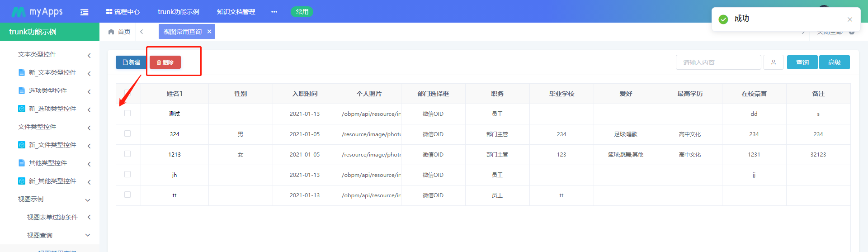This screenshot has width=868, height=252.
Task: Open the 高级 search button
Action: [835, 62]
